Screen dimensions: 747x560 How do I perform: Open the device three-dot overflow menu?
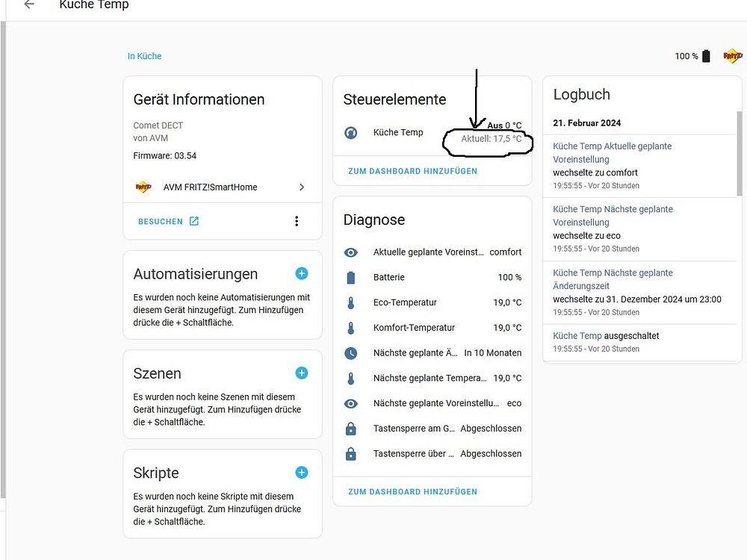click(x=297, y=221)
